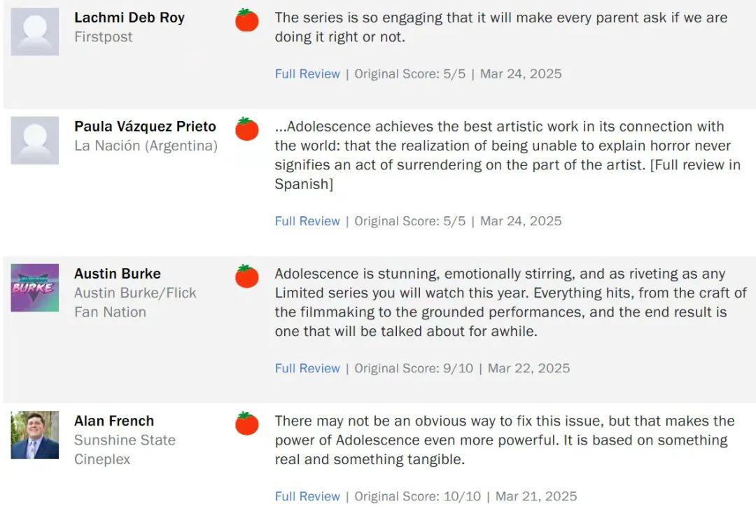Open Full Review link with 10/10 score
This screenshot has height=532, width=756.
coord(307,496)
